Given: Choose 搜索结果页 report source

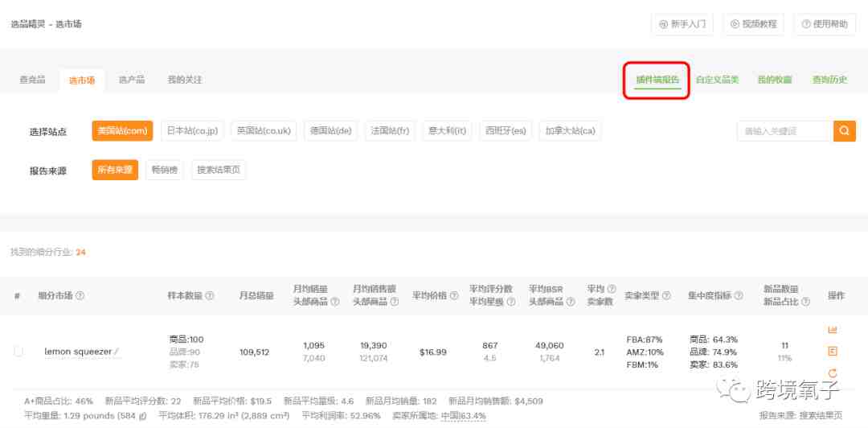Looking at the screenshot, I should coord(219,171).
